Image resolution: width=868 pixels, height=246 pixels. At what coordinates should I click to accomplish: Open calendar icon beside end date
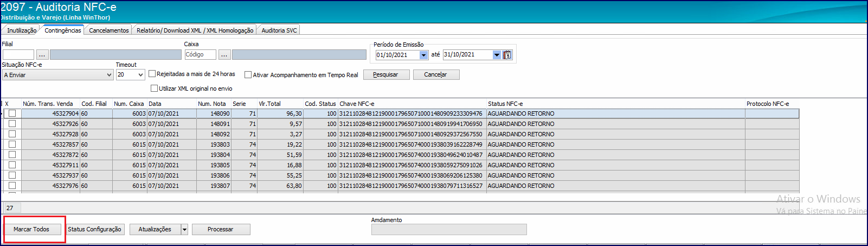tap(507, 55)
